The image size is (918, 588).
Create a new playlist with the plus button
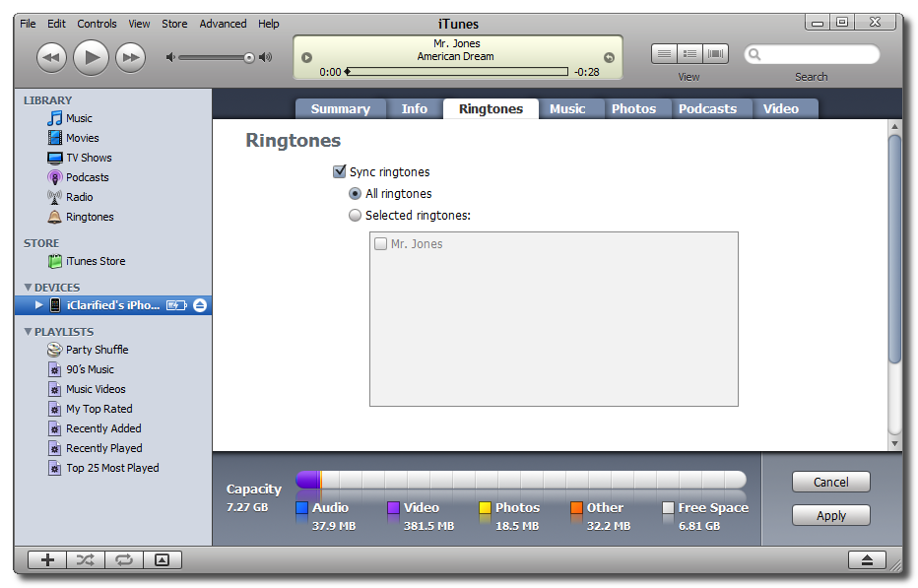(x=47, y=559)
